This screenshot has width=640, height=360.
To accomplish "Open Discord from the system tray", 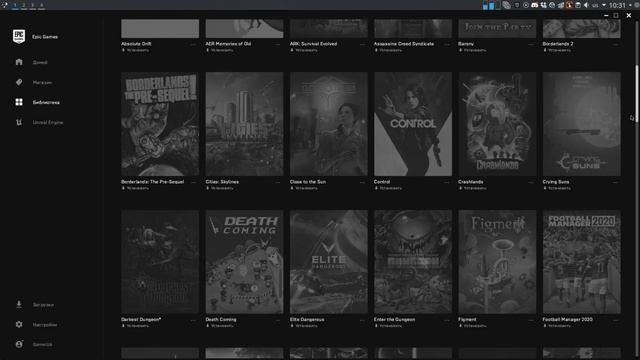I will click(x=534, y=5).
